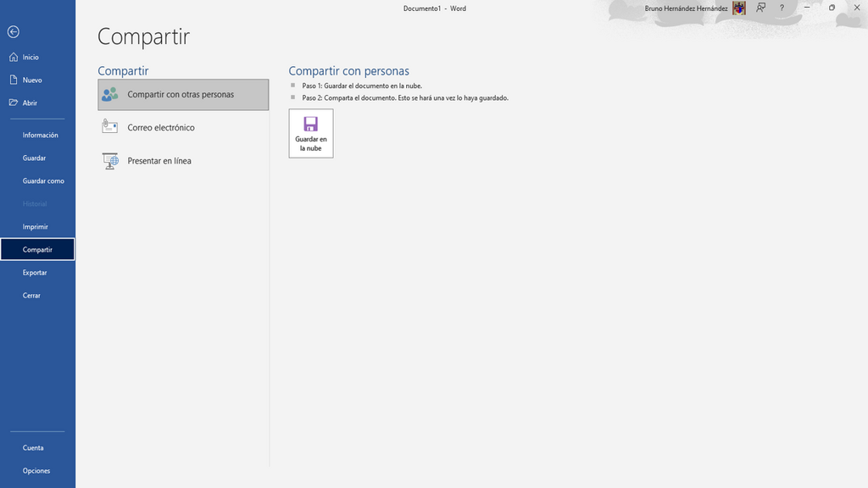Viewport: 868px width, 488px height.
Task: Open Inicio home icon in sidebar
Action: 14,57
